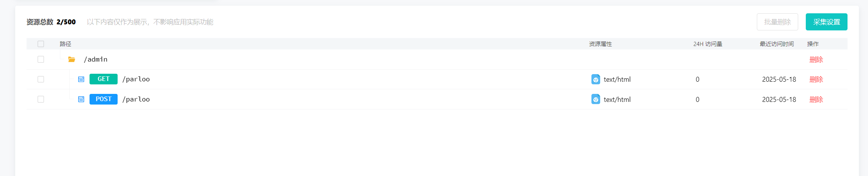Check the box for the /admin folder row
The image size is (868, 176).
pyautogui.click(x=41, y=59)
